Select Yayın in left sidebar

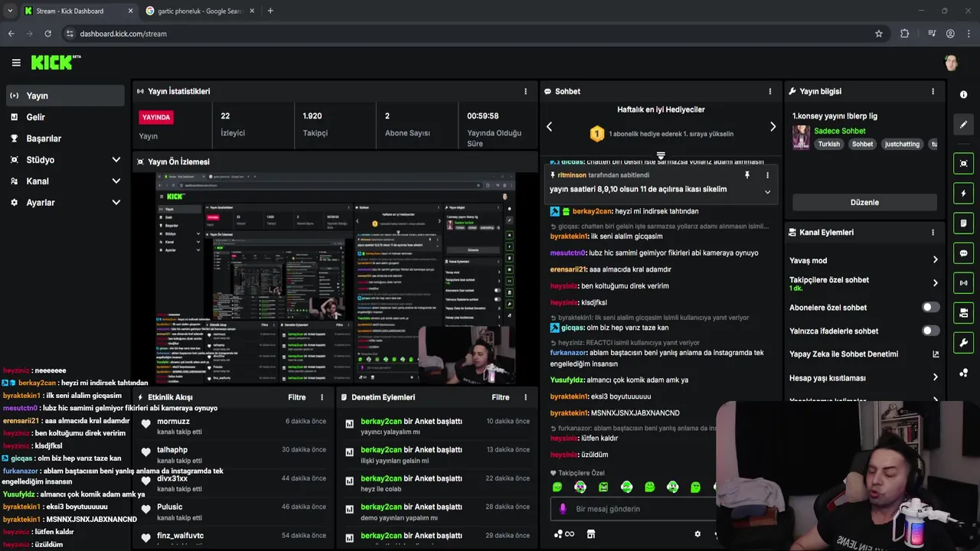tap(65, 96)
